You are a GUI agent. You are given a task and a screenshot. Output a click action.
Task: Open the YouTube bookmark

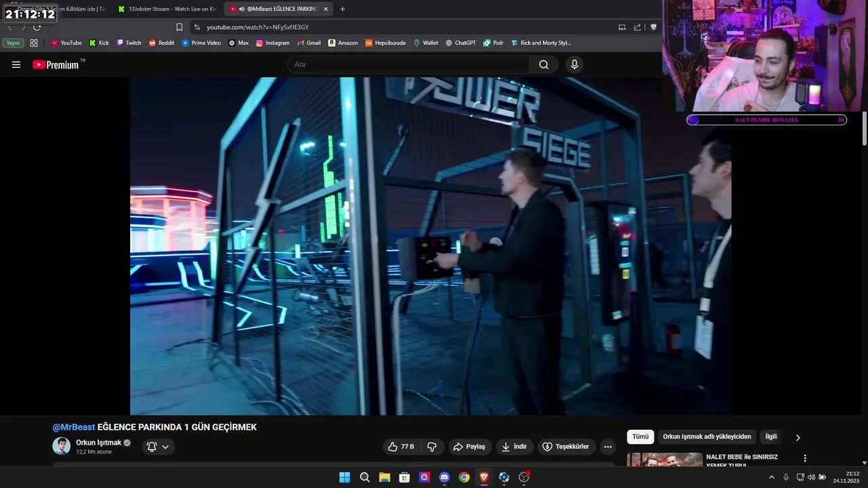pos(66,43)
